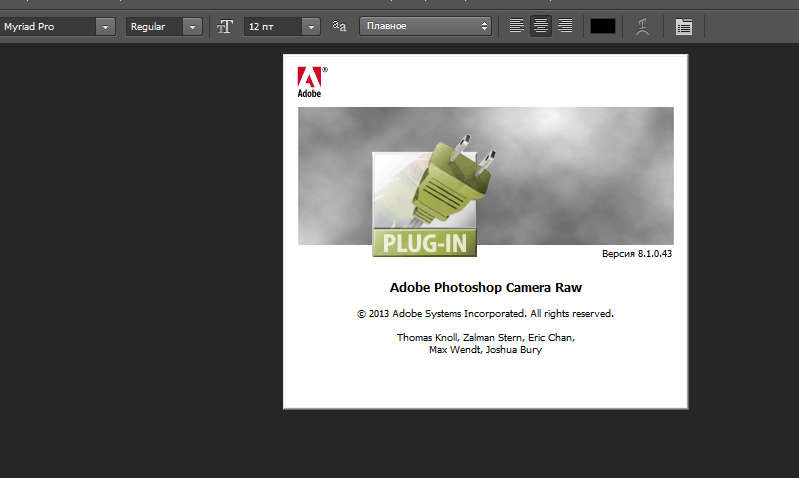Screen dimensions: 799x478
Task: Open the font size dropdown arrow
Action: click(x=311, y=26)
